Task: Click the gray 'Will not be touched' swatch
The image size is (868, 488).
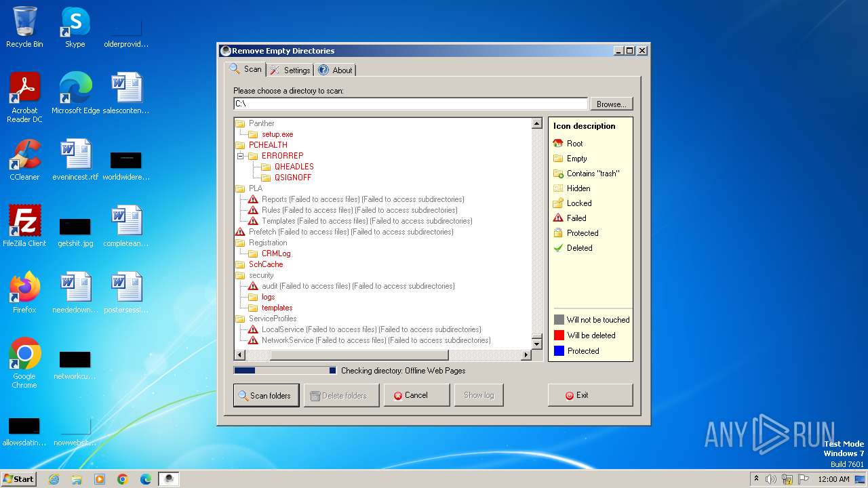Action: 559,320
